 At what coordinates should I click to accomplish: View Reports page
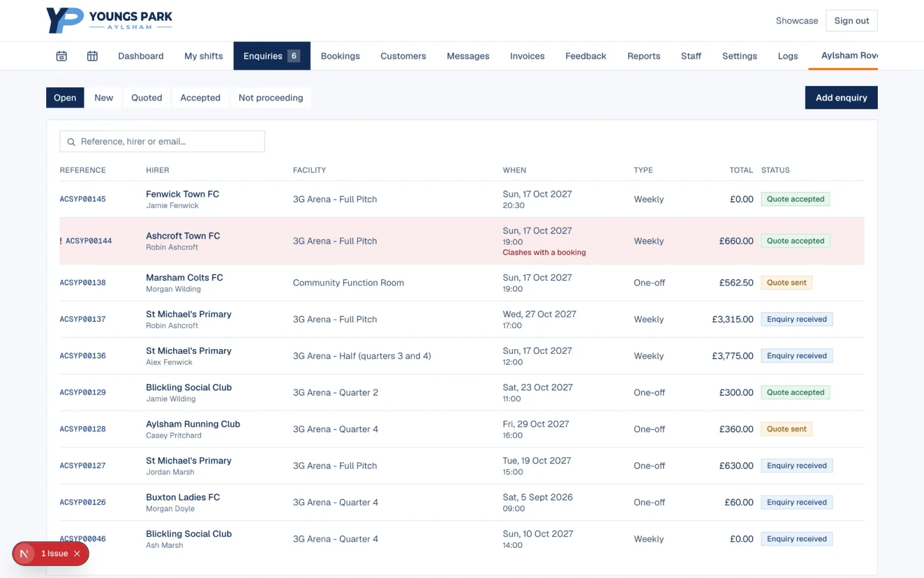tap(644, 56)
